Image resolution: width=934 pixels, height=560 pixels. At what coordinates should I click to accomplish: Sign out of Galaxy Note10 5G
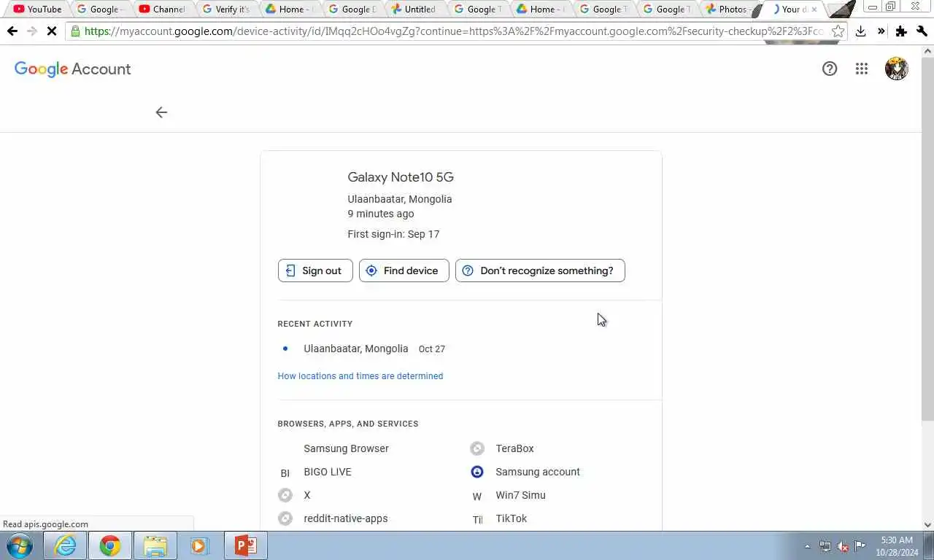click(x=315, y=271)
